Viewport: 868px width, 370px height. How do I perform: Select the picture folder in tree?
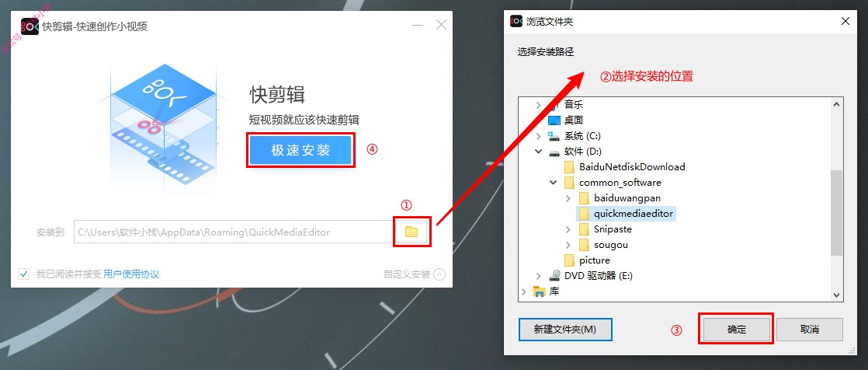pos(587,260)
